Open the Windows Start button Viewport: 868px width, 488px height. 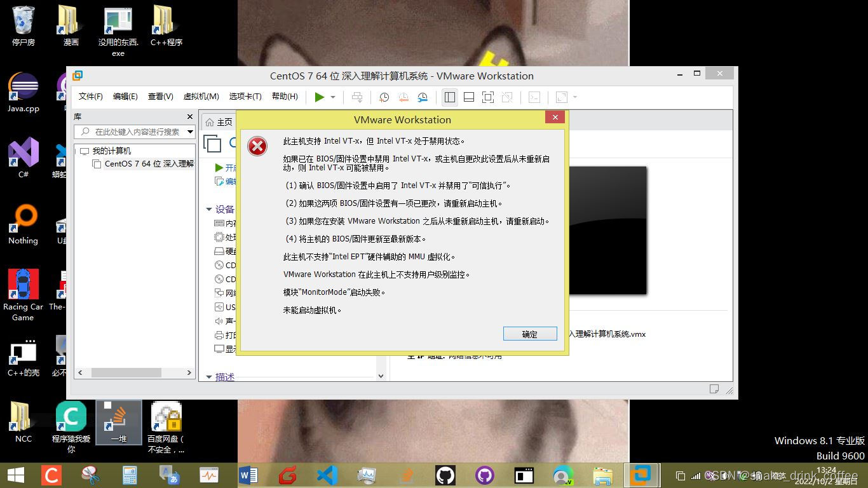tap(16, 475)
